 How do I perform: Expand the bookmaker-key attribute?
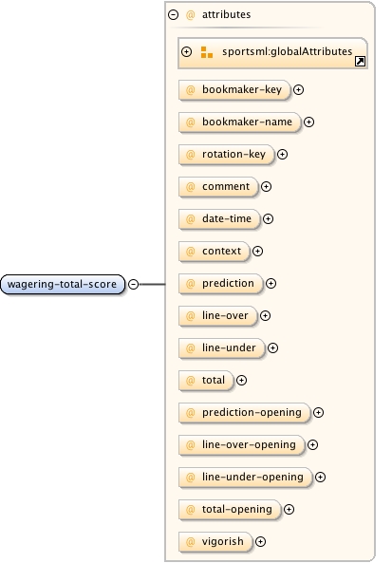(x=298, y=90)
